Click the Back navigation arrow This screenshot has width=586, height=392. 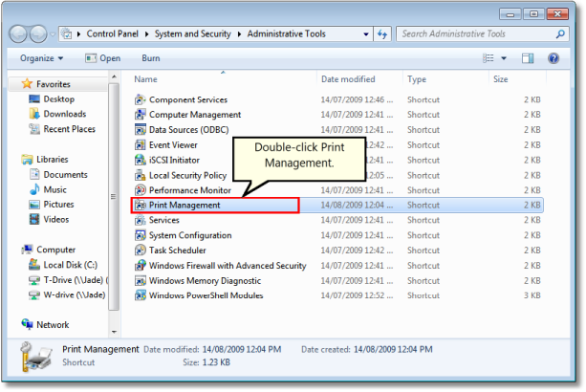coord(18,34)
